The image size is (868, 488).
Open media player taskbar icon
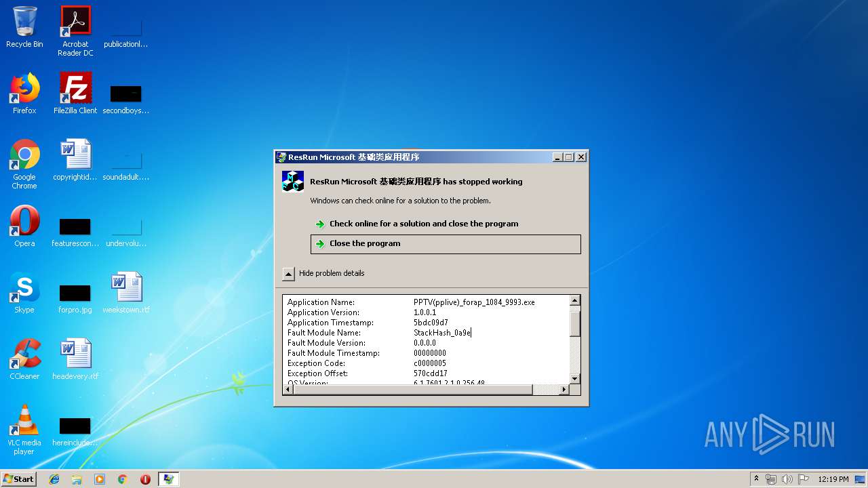coord(100,479)
